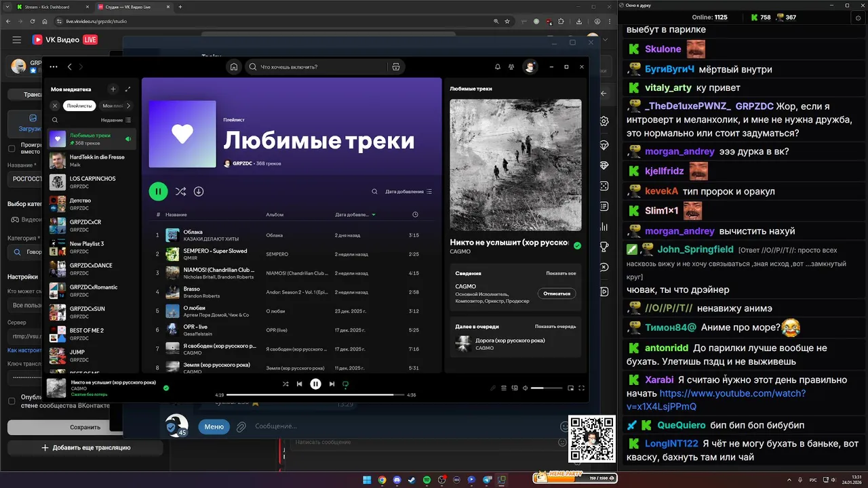Sort by Дата добавления column header

(355, 214)
